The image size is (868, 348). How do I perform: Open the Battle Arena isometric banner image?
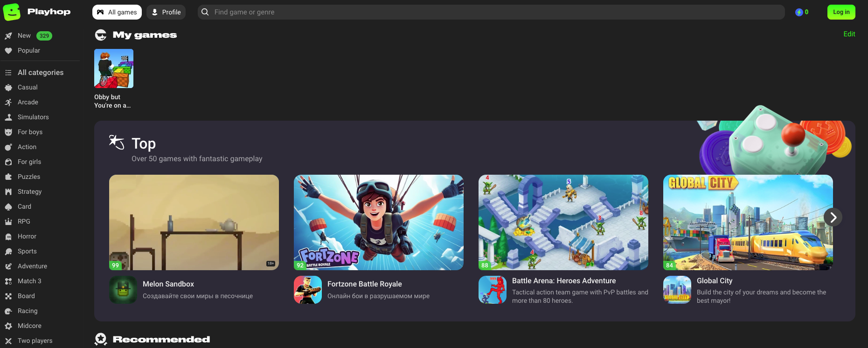coord(563,222)
